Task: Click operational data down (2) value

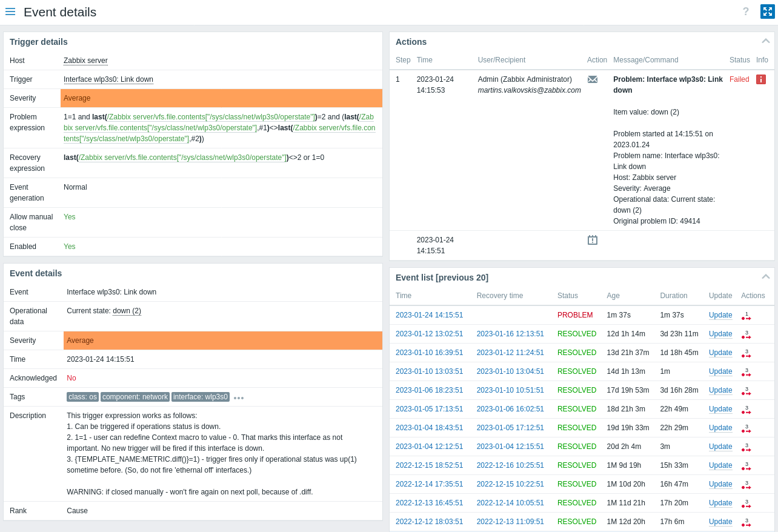Action: coord(127,311)
